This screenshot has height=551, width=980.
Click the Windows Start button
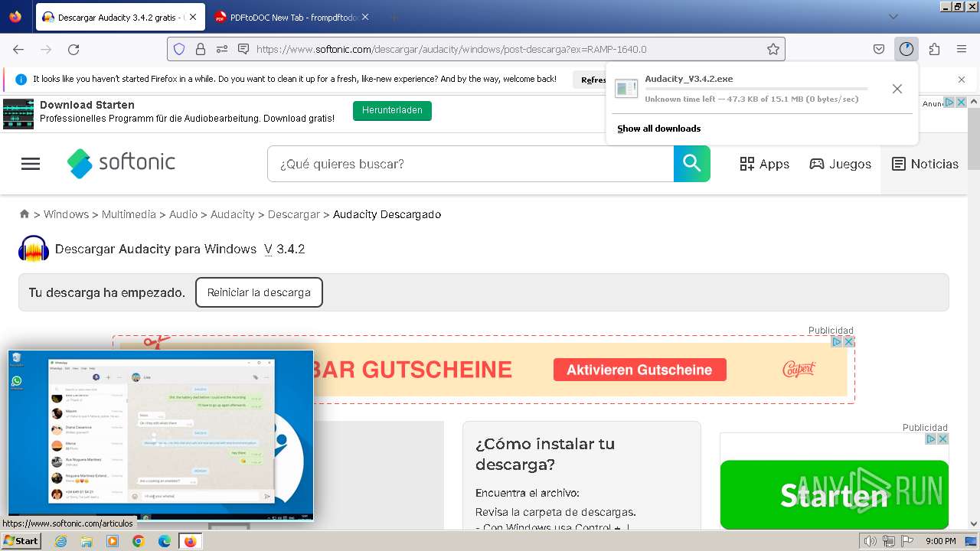coord(21,541)
